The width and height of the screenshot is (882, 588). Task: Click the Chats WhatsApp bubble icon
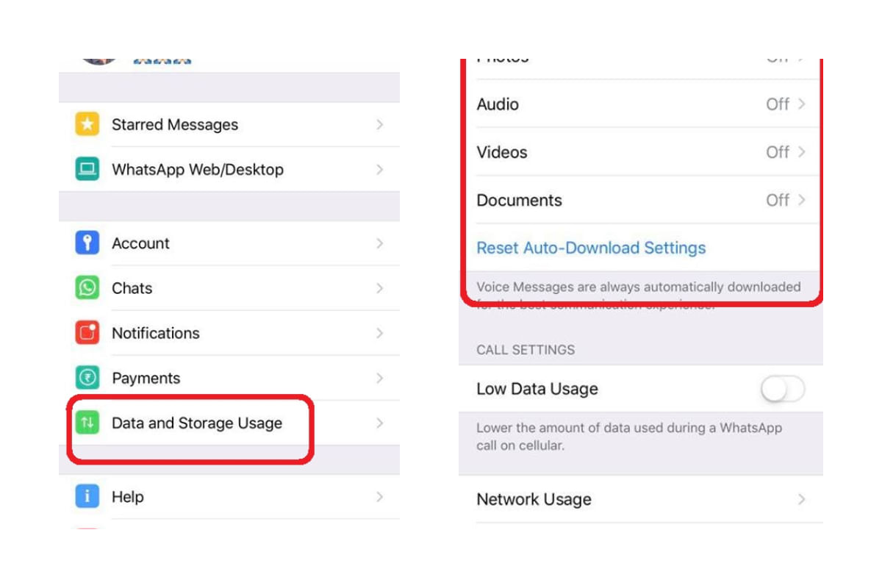click(87, 287)
